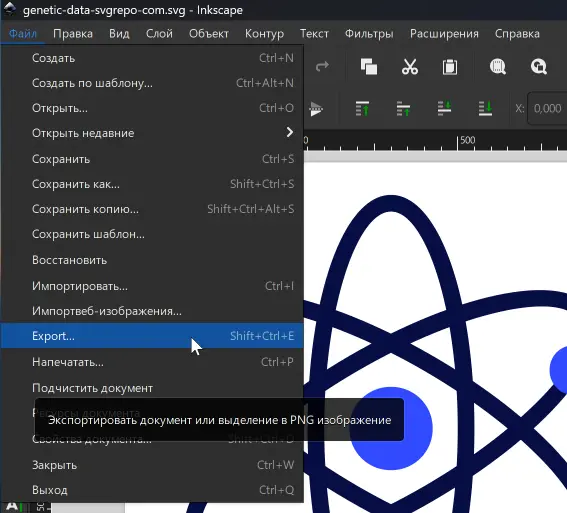The width and height of the screenshot is (567, 513).
Task: Click the Export... menu entry
Action: 152,336
